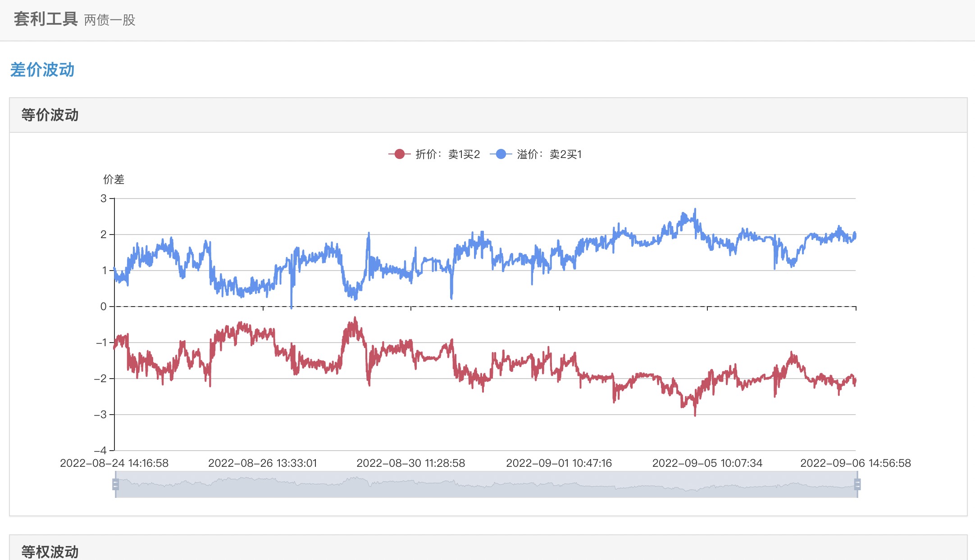
Task: Click the 两债一股 subtitle text
Action: [109, 20]
